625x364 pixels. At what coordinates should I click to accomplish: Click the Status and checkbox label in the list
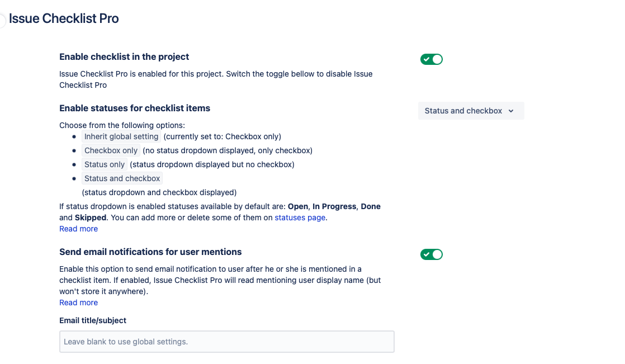click(122, 178)
